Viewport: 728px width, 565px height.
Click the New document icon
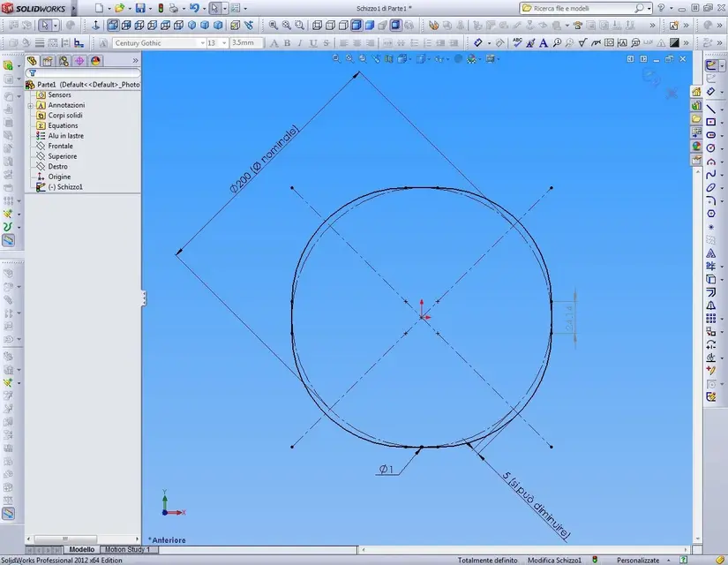tap(99, 8)
